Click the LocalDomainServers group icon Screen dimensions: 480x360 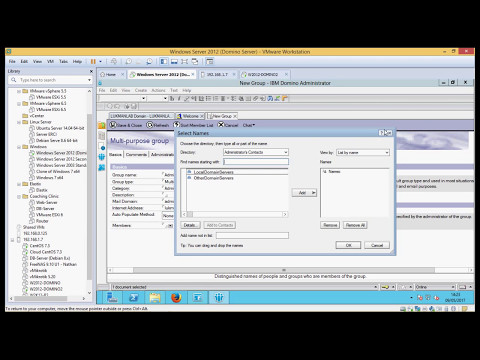189,172
